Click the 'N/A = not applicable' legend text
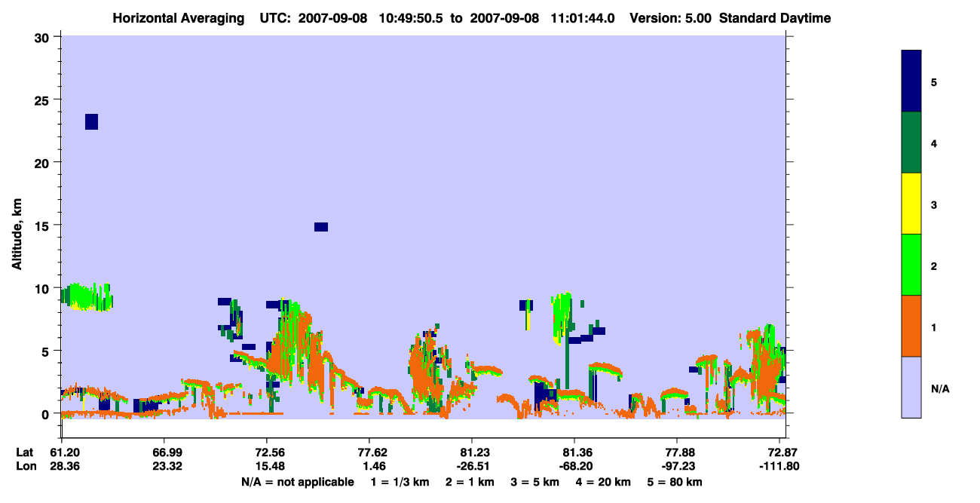980x503 pixels. coord(298,482)
